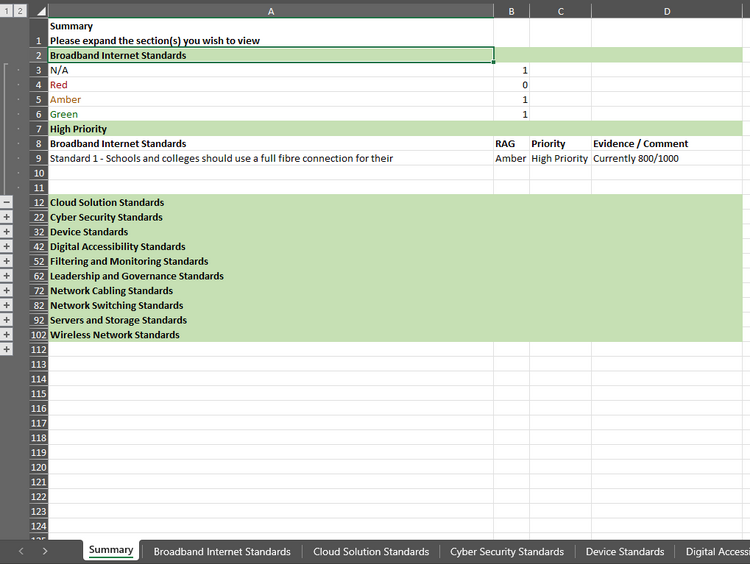The width and height of the screenshot is (750, 564).
Task: Select the 'Green' label cell
Action: 271,114
